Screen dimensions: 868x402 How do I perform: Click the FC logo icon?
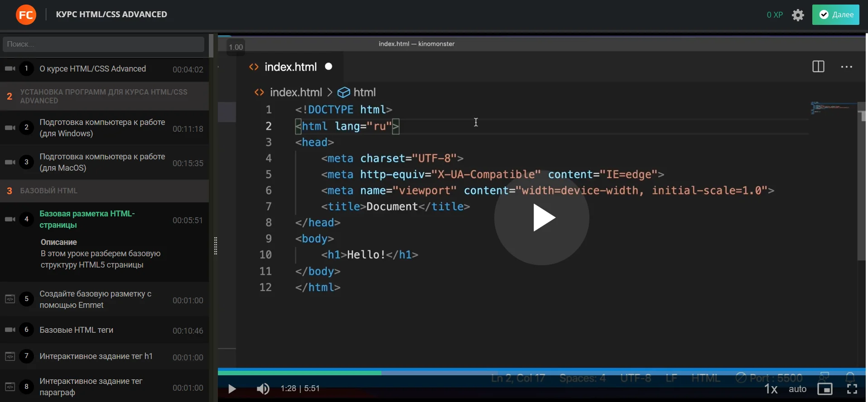point(26,15)
